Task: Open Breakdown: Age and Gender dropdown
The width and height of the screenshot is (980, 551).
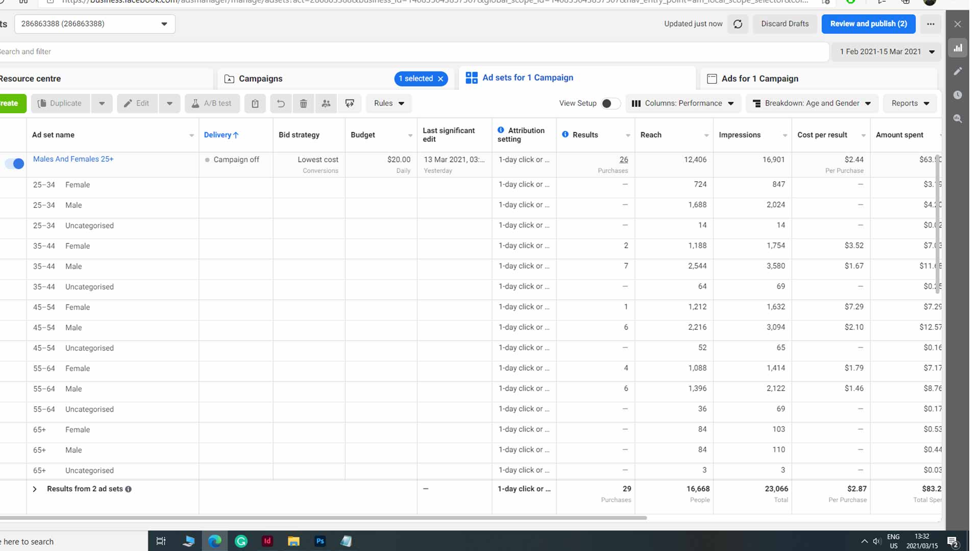Action: point(812,104)
